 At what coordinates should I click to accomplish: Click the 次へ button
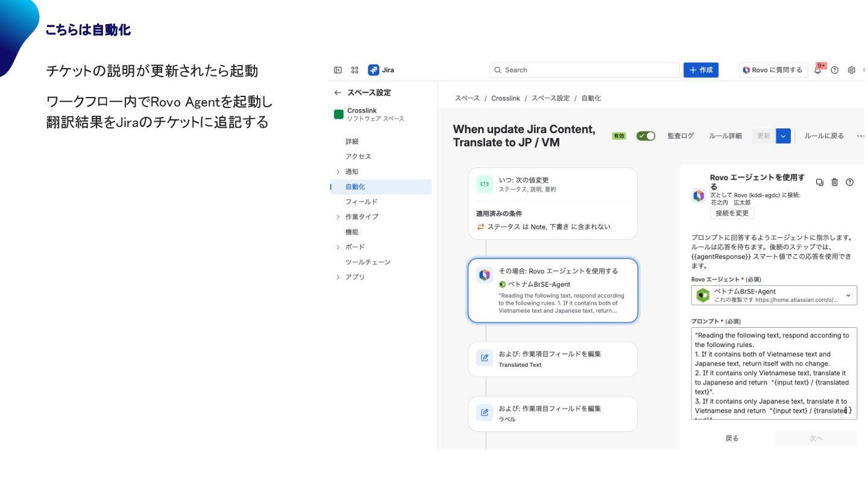[816, 438]
